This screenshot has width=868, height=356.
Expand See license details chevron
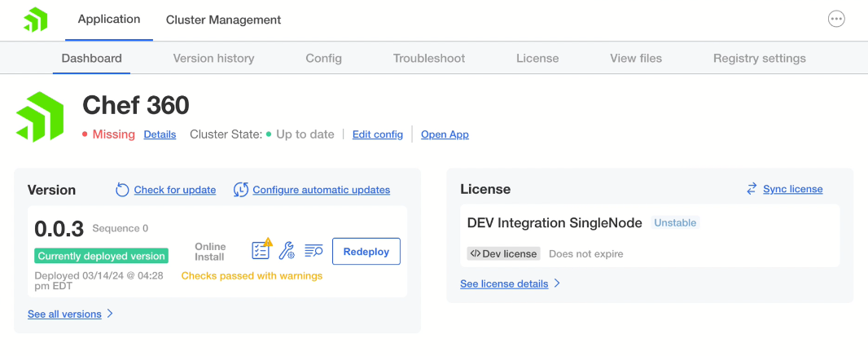(x=557, y=283)
